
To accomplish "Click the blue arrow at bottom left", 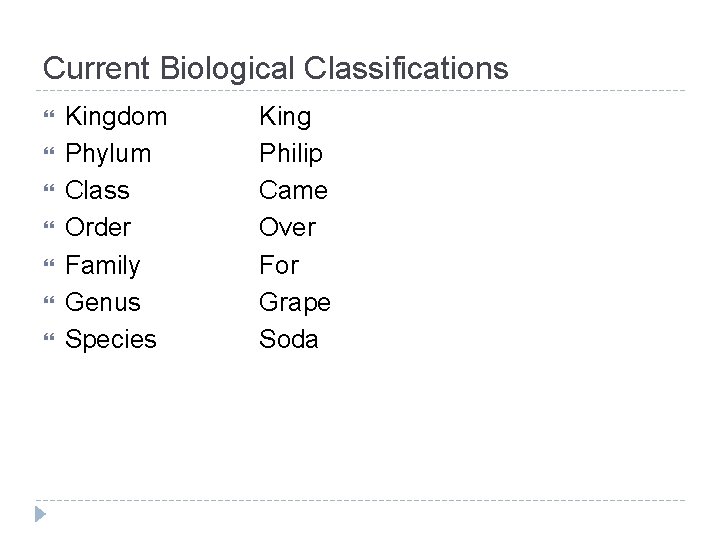I will click(x=38, y=515).
